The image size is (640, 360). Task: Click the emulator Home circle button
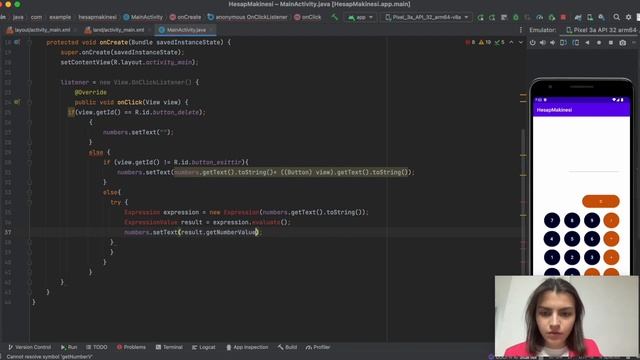[599, 42]
